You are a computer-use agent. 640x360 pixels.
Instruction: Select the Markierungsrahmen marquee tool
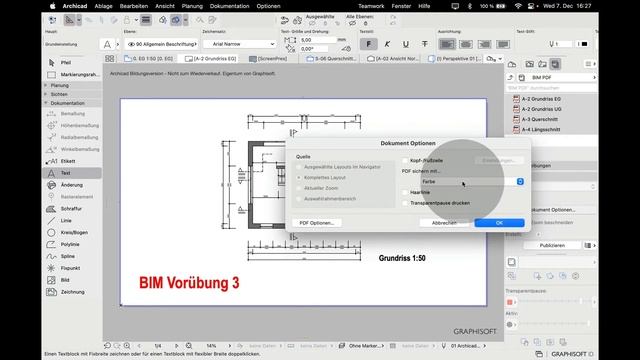(x=72, y=75)
